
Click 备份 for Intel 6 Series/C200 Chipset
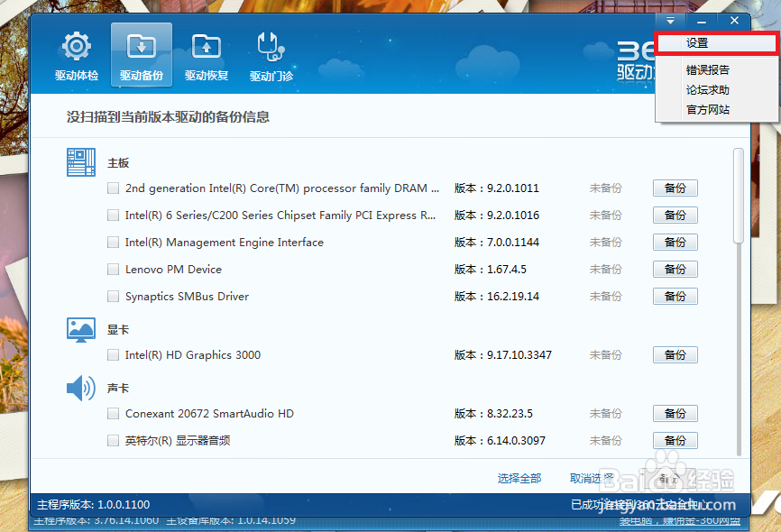(x=675, y=216)
